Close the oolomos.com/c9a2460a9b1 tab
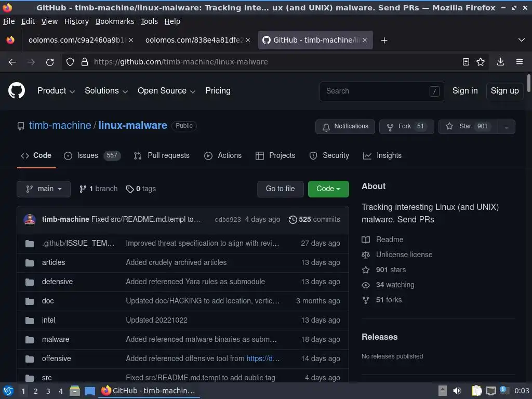Image resolution: width=532 pixels, height=399 pixels. [x=131, y=40]
